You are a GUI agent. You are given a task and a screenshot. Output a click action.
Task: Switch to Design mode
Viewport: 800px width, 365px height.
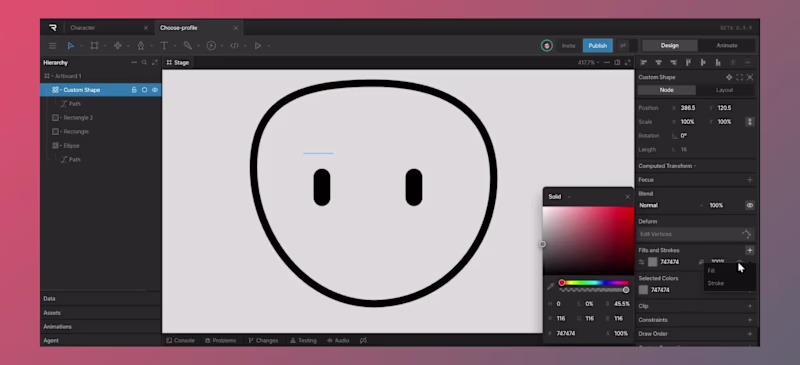pyautogui.click(x=669, y=45)
